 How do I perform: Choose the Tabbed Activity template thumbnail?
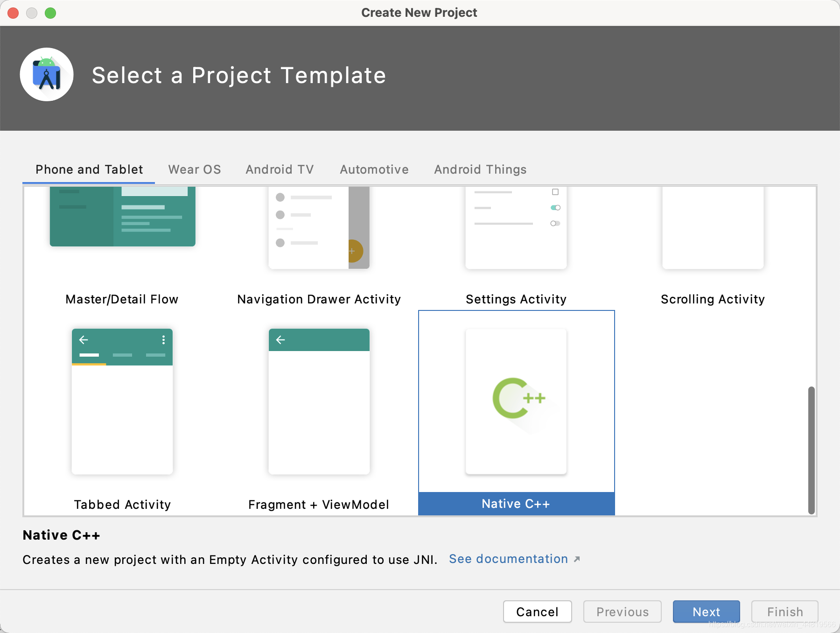point(122,401)
